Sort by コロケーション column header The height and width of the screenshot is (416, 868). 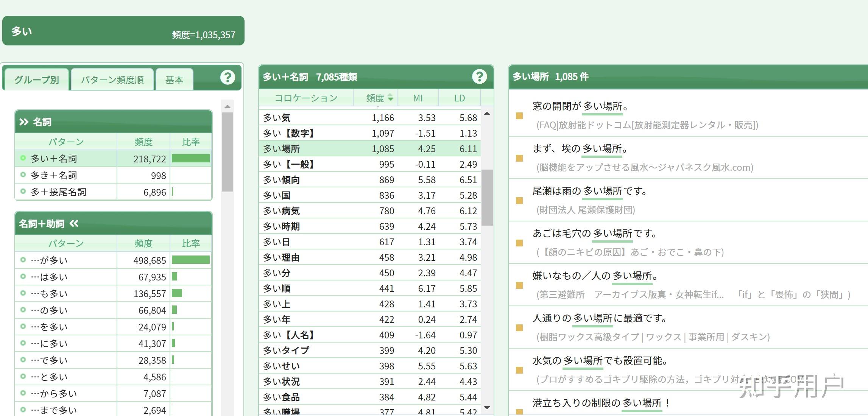click(x=306, y=98)
